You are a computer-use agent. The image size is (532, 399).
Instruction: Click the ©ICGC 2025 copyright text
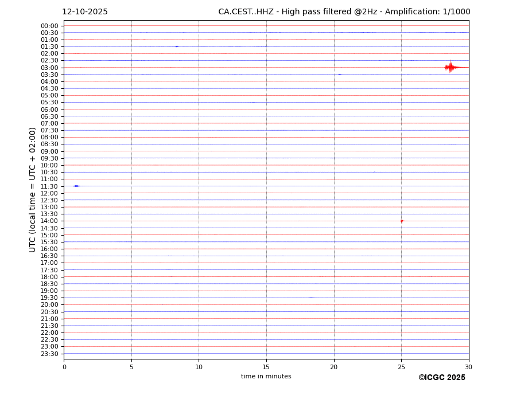pos(441,378)
